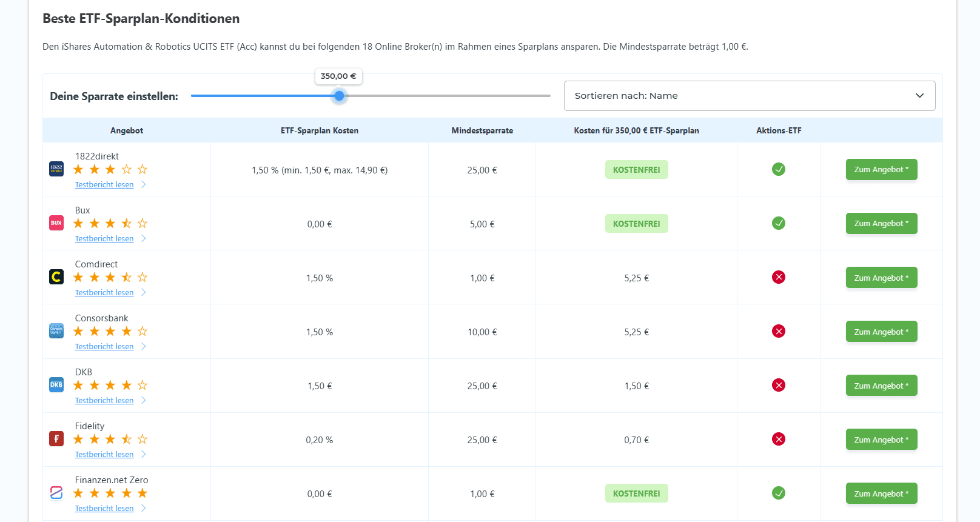Click chevron next to Fidelity Testbericht link
This screenshot has height=522, width=980.
[144, 454]
